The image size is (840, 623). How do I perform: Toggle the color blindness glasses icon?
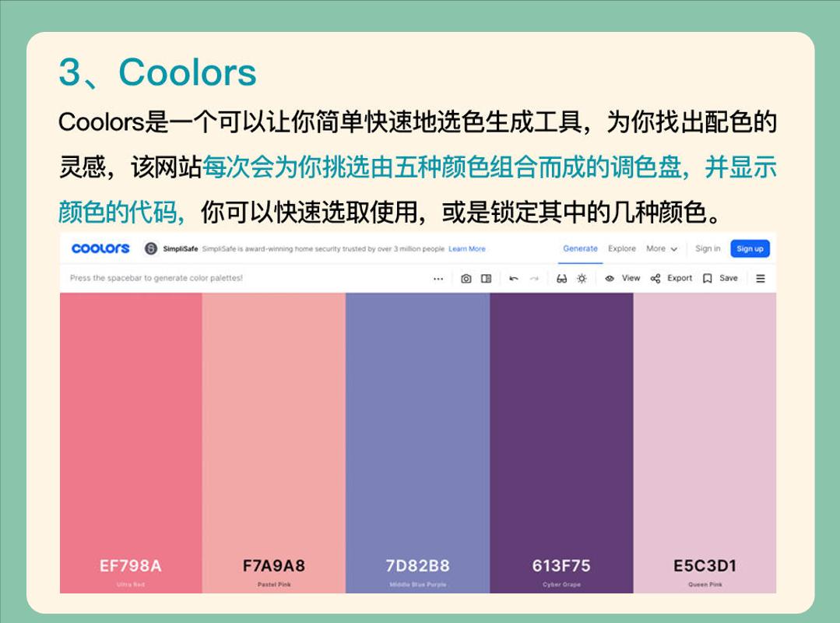point(561,279)
